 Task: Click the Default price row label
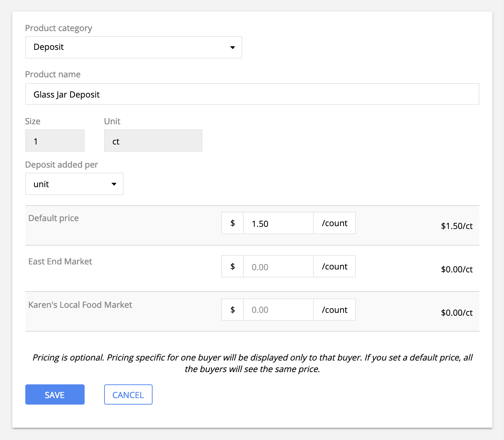[x=54, y=218]
